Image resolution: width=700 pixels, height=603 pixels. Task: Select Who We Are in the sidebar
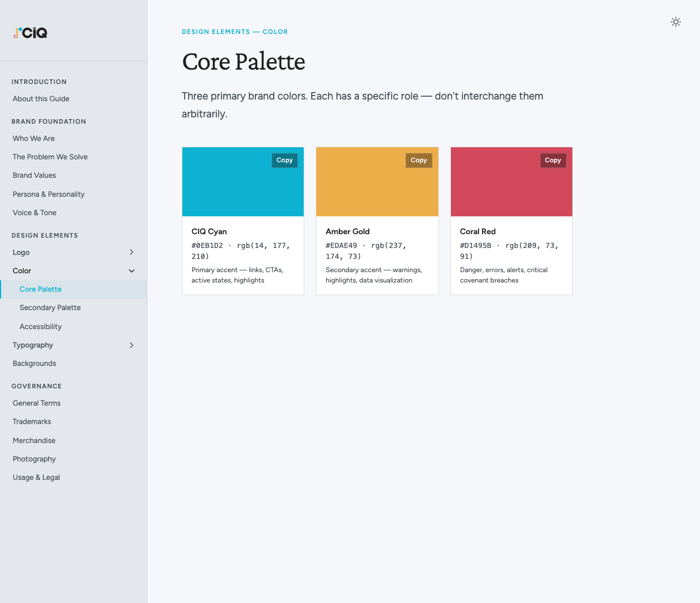pos(33,138)
